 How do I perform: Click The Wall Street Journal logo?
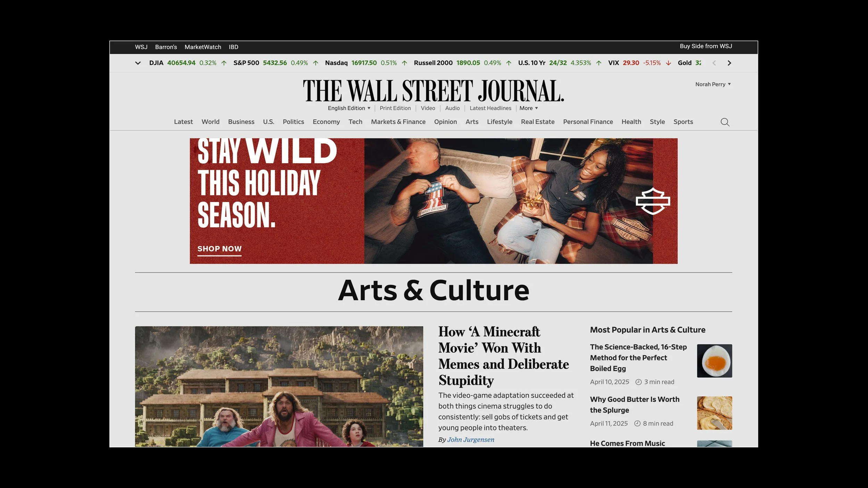(433, 91)
